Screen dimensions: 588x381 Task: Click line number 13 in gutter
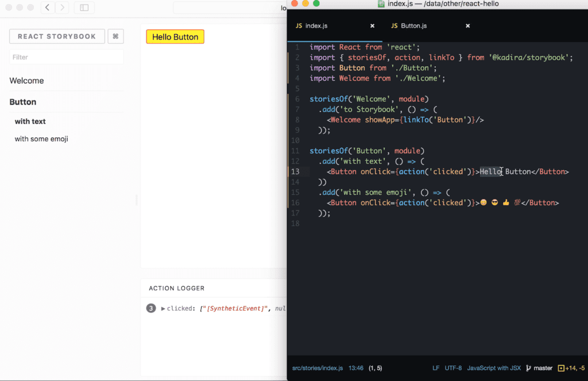(295, 172)
